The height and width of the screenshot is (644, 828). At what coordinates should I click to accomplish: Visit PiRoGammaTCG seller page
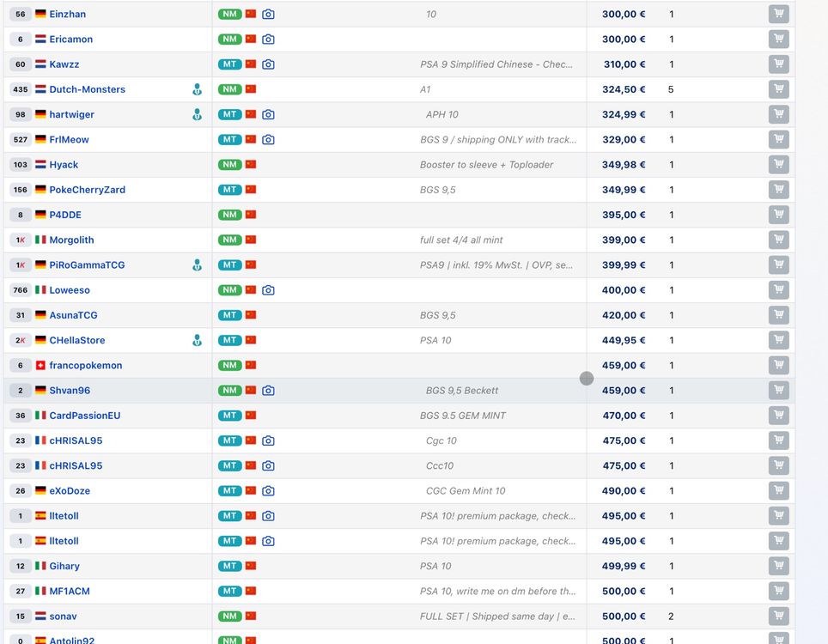click(87, 265)
